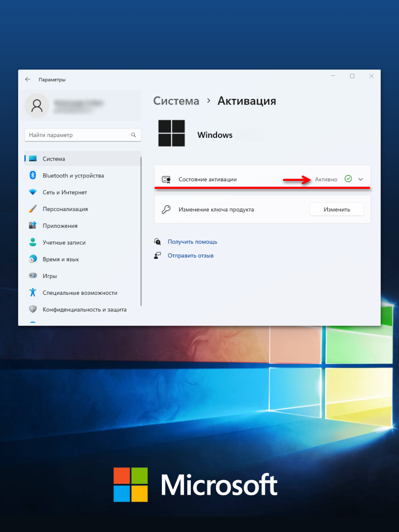The height and width of the screenshot is (532, 399).
Task: Click the Учетные записи person icon
Action: 32,243
